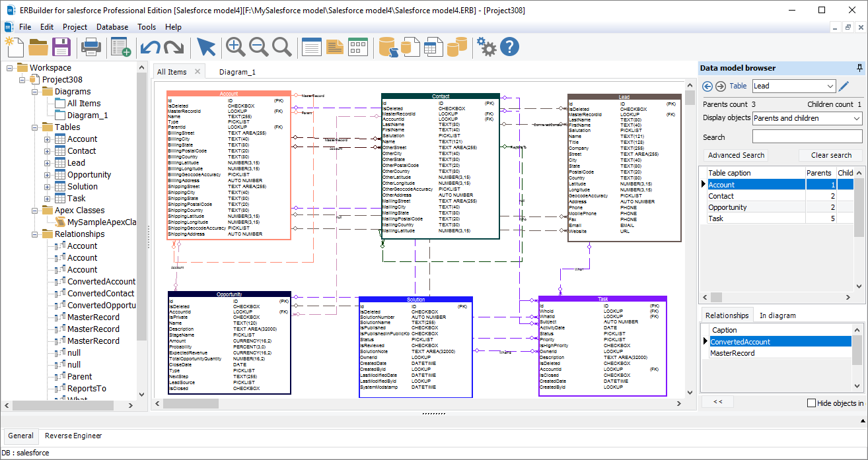Open a project with the folder icon
Screen dimensions: 868x460
pos(38,47)
